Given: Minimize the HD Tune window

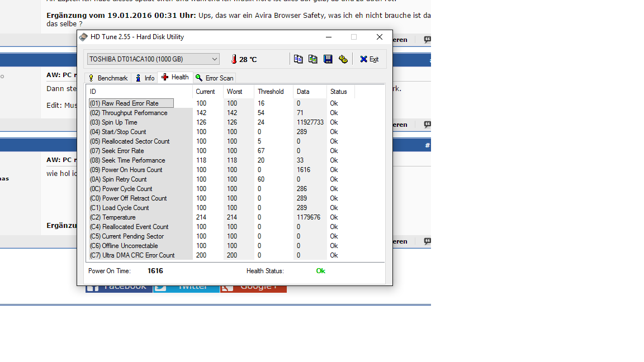Looking at the screenshot, I should 329,37.
